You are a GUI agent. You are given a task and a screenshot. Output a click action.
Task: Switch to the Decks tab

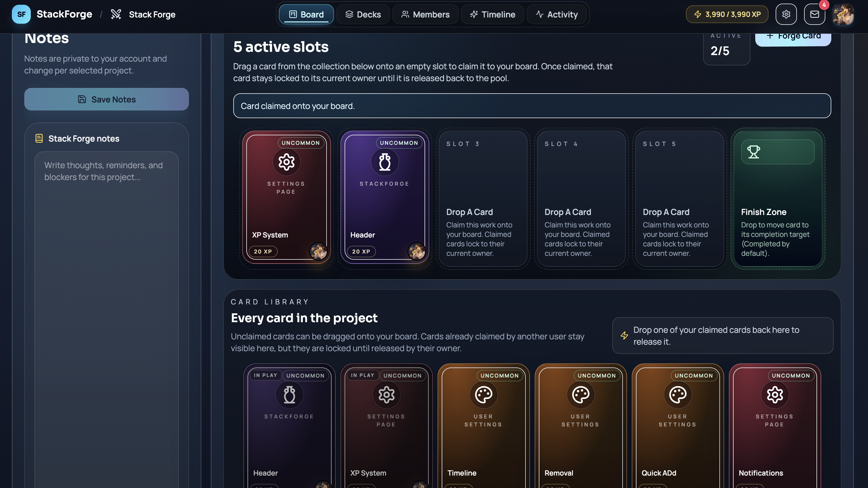[x=363, y=14]
